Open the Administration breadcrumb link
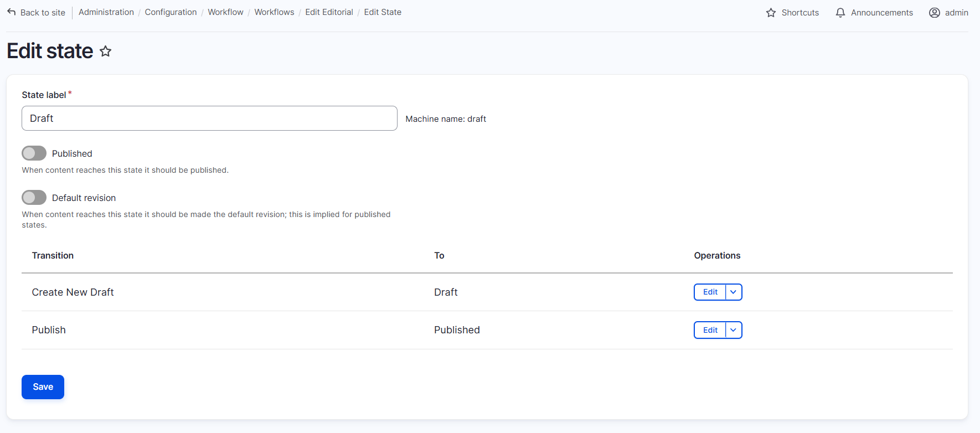 click(x=106, y=12)
